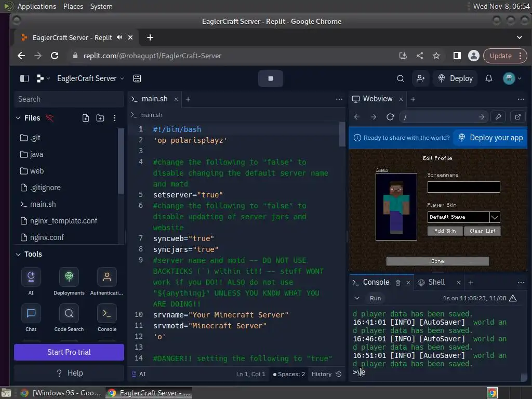Screen dimensions: 532x399
Task: Open the Deployments tool
Action: [x=69, y=281]
